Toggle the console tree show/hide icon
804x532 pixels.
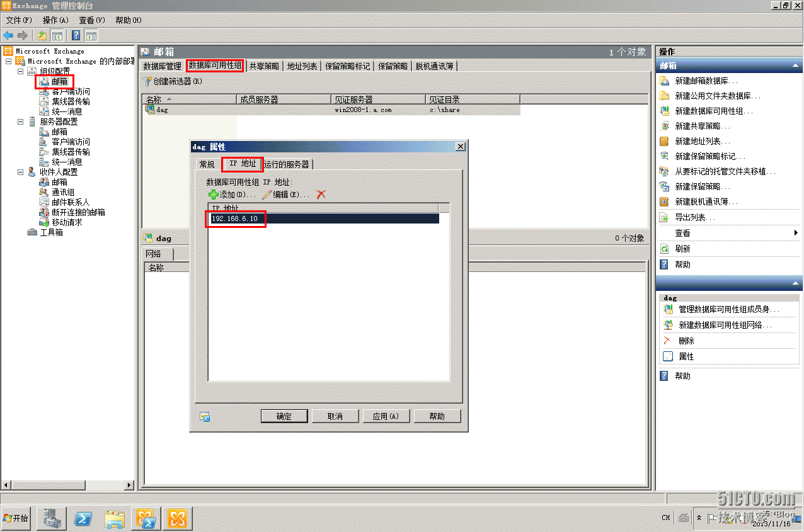point(57,35)
